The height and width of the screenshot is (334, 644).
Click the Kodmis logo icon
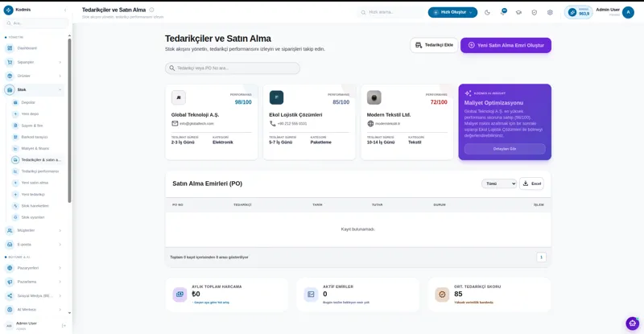click(x=9, y=10)
